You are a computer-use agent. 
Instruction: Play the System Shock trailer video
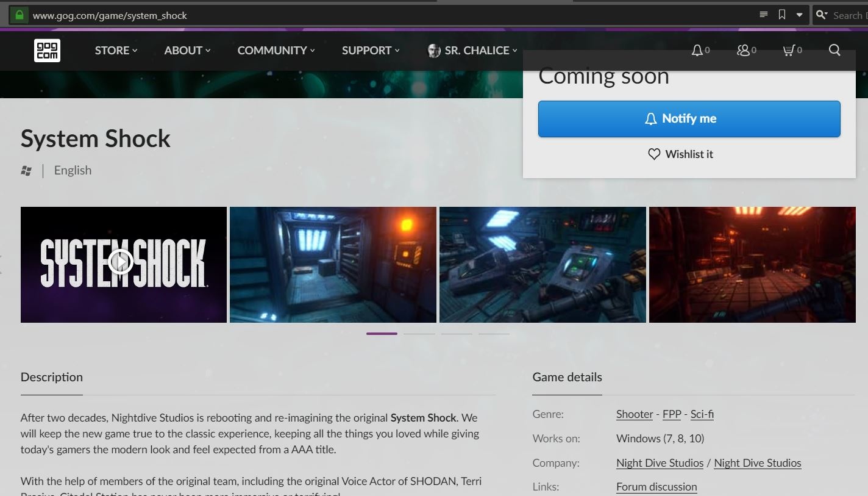121,263
